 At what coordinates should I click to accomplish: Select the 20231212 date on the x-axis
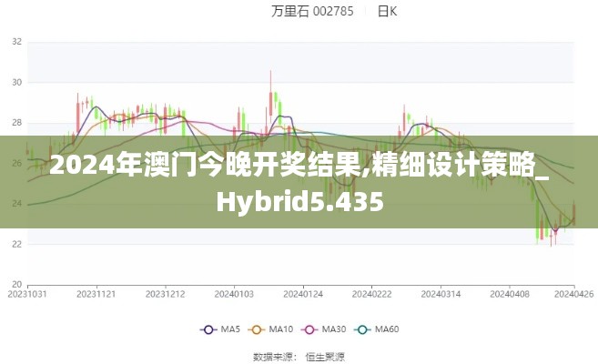pos(165,294)
